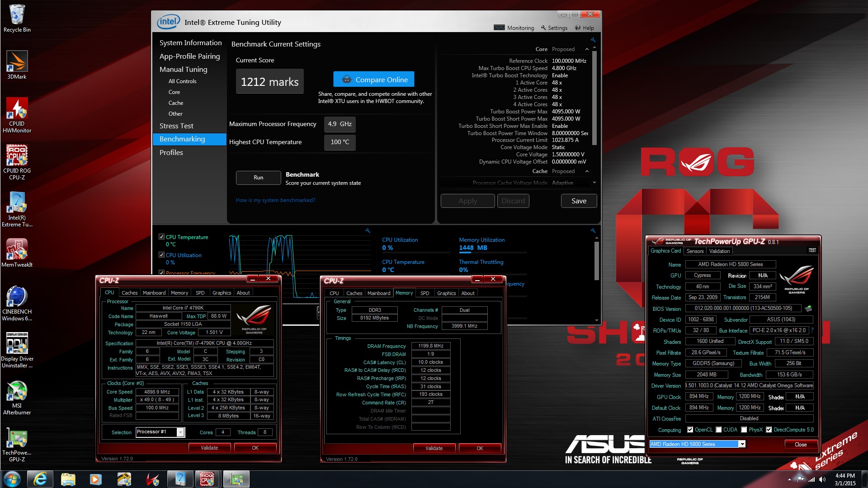This screenshot has width=868, height=488.
Task: Click volume speaker icon in system tray
Action: tap(822, 479)
